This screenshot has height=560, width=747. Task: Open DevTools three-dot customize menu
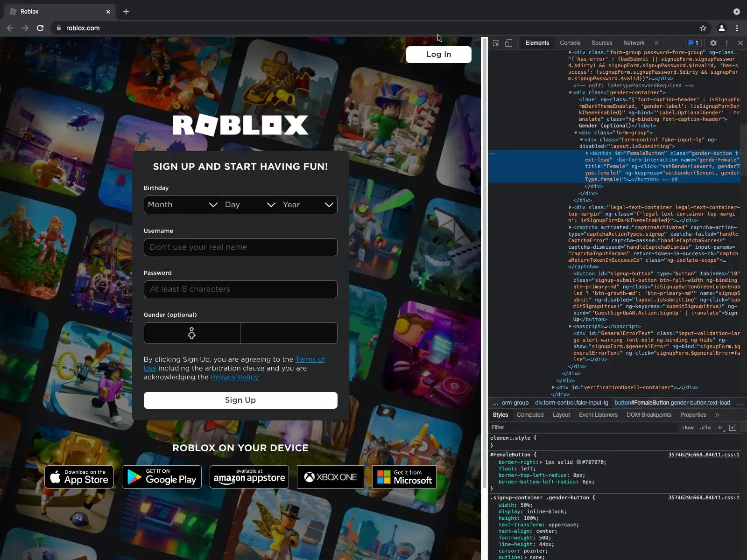[x=726, y=43]
